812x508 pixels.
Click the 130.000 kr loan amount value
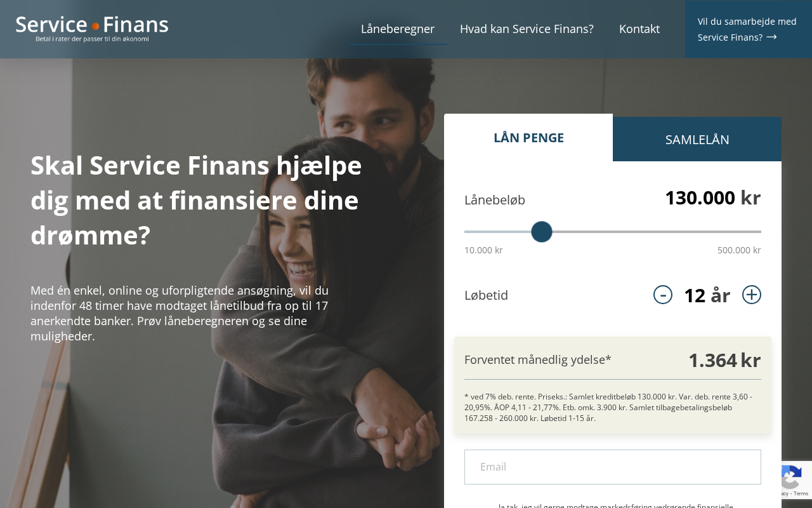(712, 198)
